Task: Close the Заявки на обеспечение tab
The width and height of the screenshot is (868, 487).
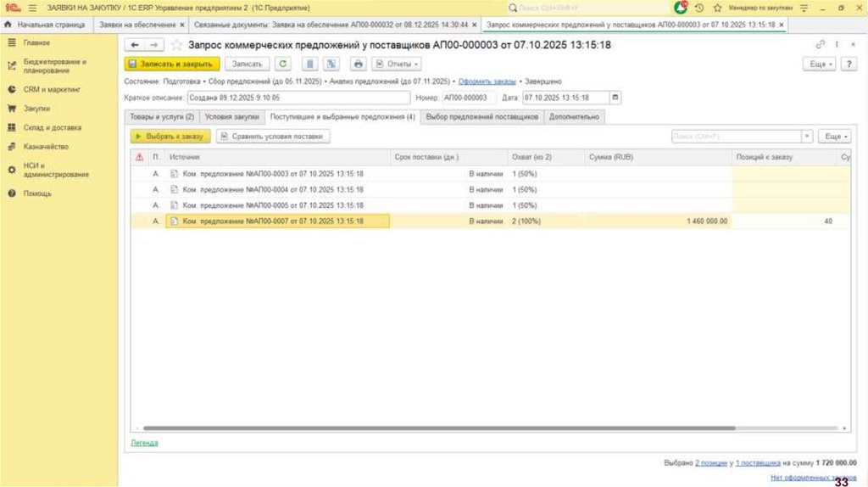Action: [181, 25]
